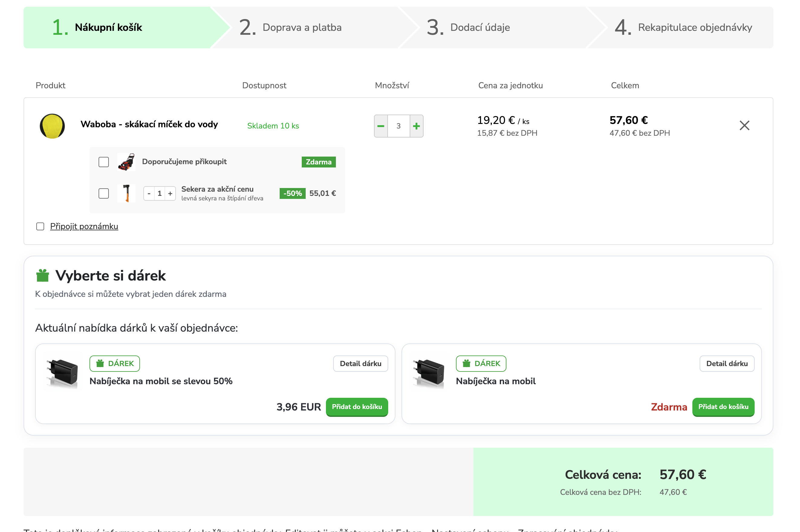800x532 pixels.
Task: Click the axe product image
Action: [126, 193]
